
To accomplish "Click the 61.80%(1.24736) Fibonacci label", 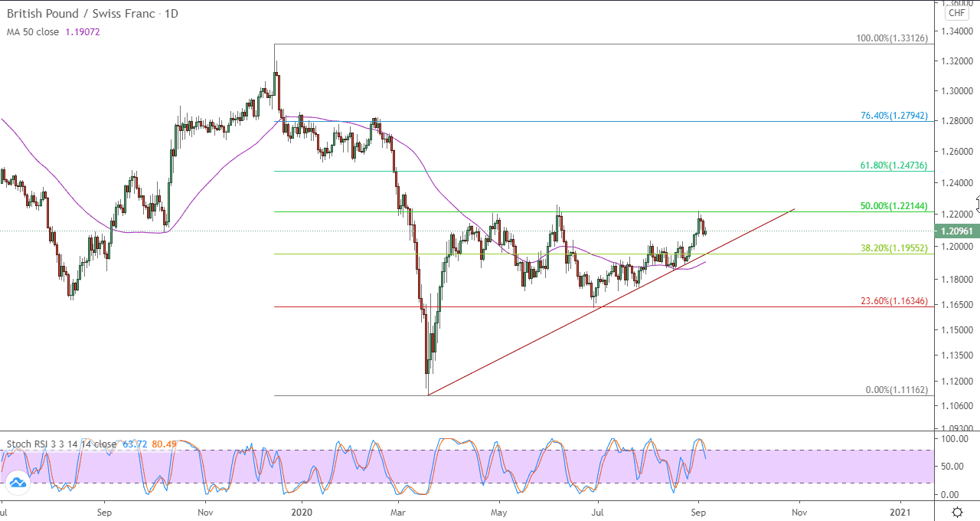I will click(x=894, y=165).
